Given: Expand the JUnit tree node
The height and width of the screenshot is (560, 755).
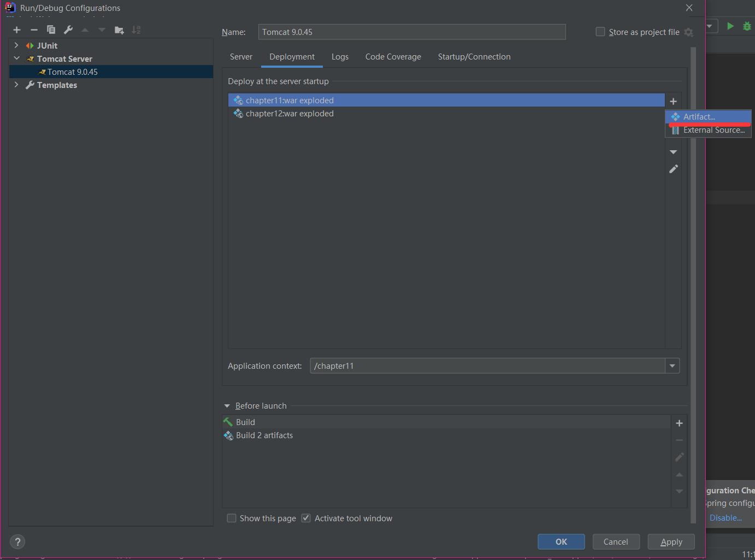Looking at the screenshot, I should (16, 45).
